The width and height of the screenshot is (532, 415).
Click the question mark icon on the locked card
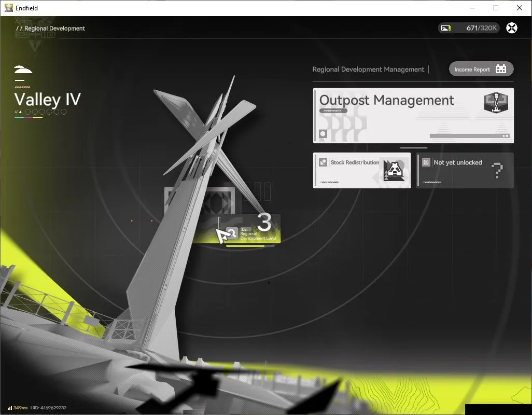coord(497,170)
